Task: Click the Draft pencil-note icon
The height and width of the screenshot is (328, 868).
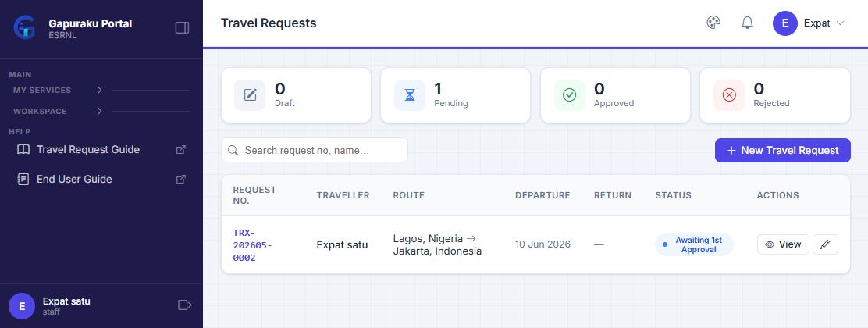Action: (251, 95)
